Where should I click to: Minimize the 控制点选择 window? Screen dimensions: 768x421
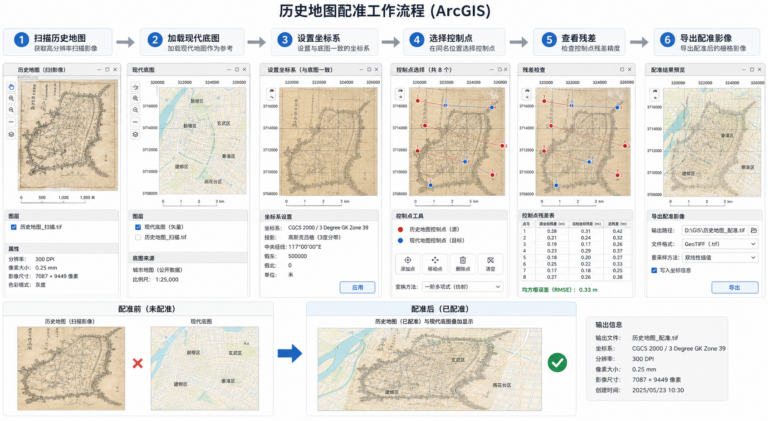click(491, 70)
